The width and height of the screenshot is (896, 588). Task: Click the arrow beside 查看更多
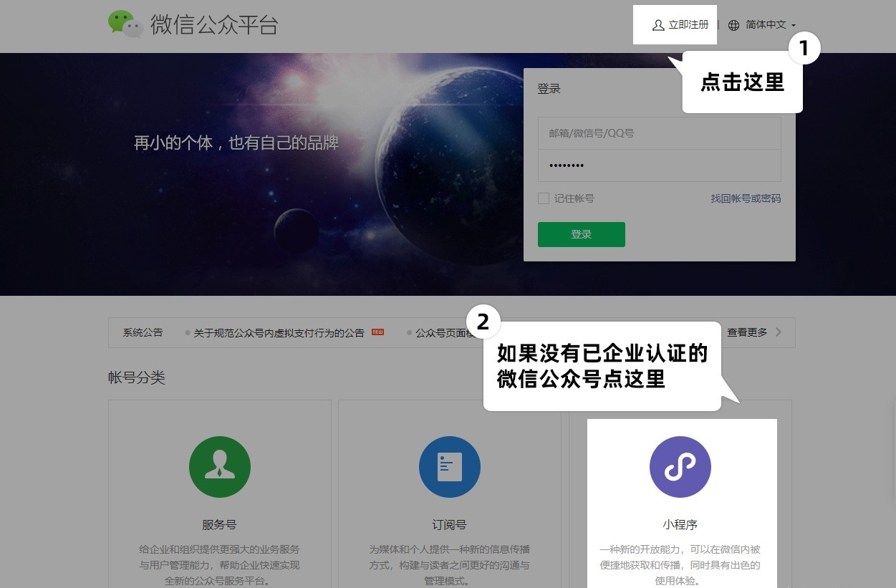pyautogui.click(x=779, y=332)
